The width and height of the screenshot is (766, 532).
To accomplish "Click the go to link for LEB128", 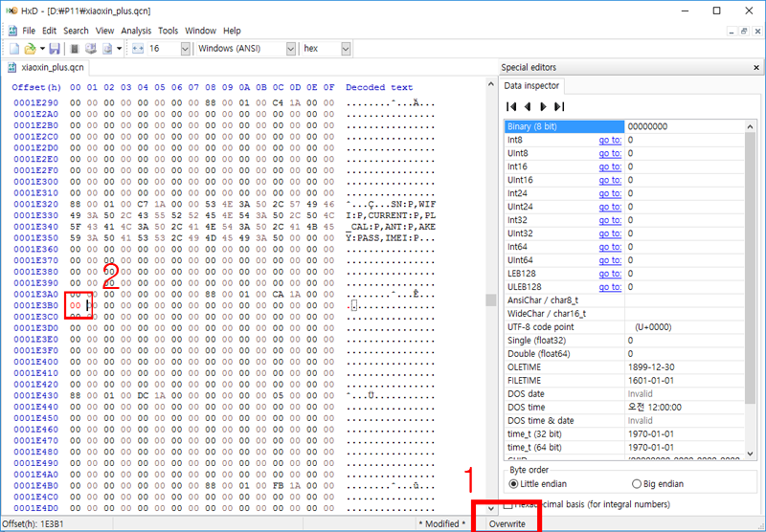I will point(610,274).
